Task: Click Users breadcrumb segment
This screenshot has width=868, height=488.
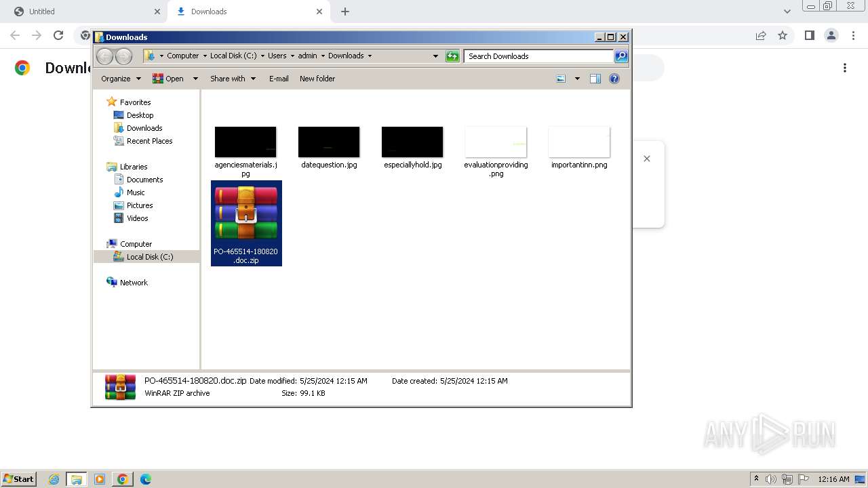Action: [x=277, y=56]
